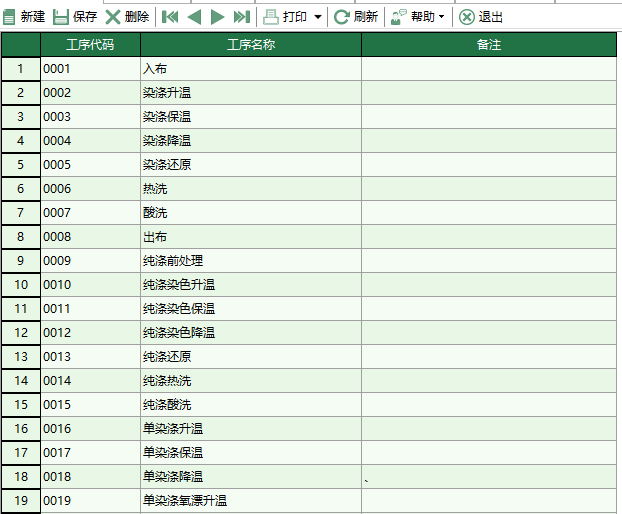Click the Save (保存) floppy disk icon
The height and width of the screenshot is (514, 622).
coord(61,17)
